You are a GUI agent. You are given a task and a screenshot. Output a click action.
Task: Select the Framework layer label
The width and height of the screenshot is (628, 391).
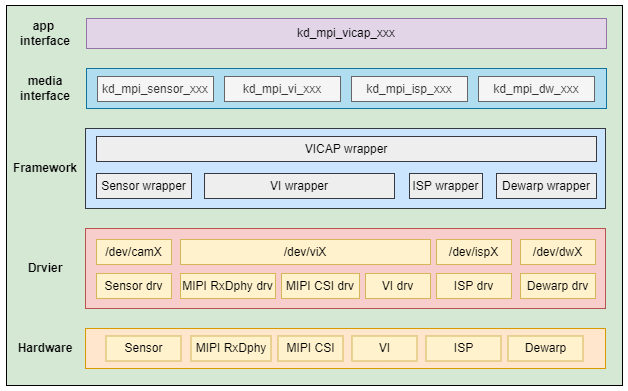(x=45, y=168)
